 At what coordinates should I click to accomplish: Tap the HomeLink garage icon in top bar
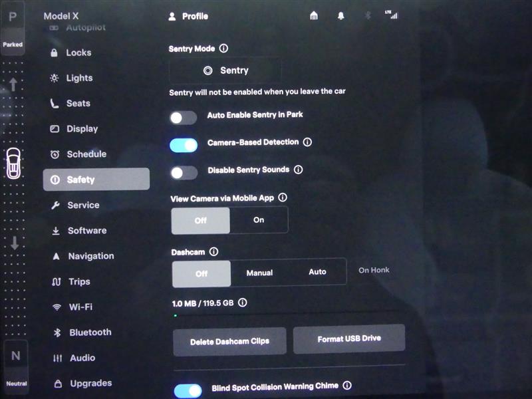[x=314, y=16]
